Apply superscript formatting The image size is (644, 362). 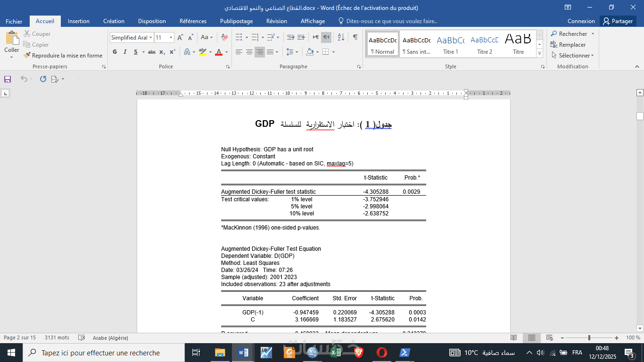coord(173,52)
